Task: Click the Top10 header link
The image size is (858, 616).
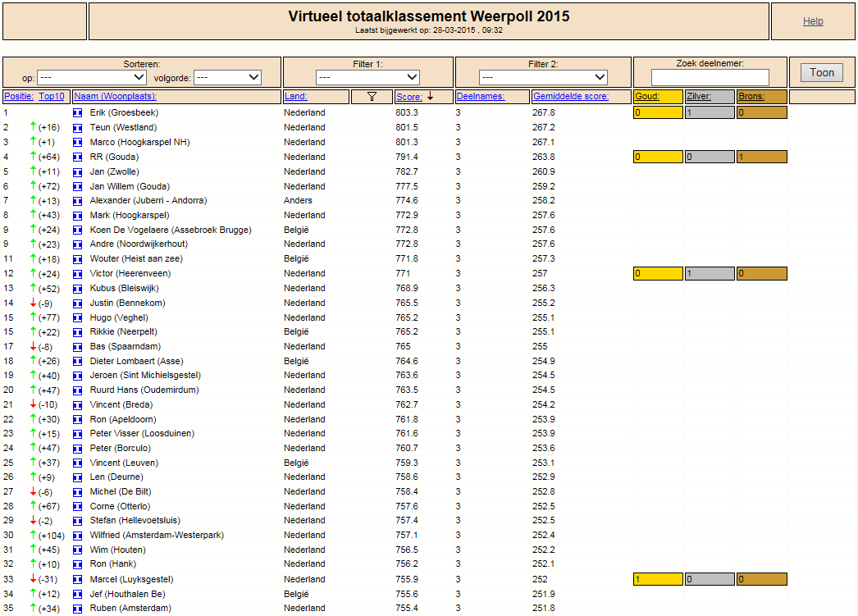Action: point(52,96)
